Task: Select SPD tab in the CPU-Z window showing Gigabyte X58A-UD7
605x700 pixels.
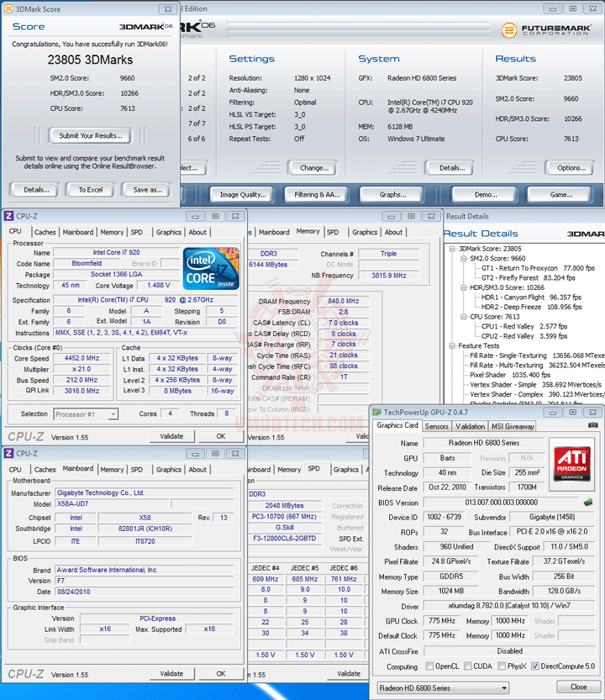Action: click(x=137, y=470)
